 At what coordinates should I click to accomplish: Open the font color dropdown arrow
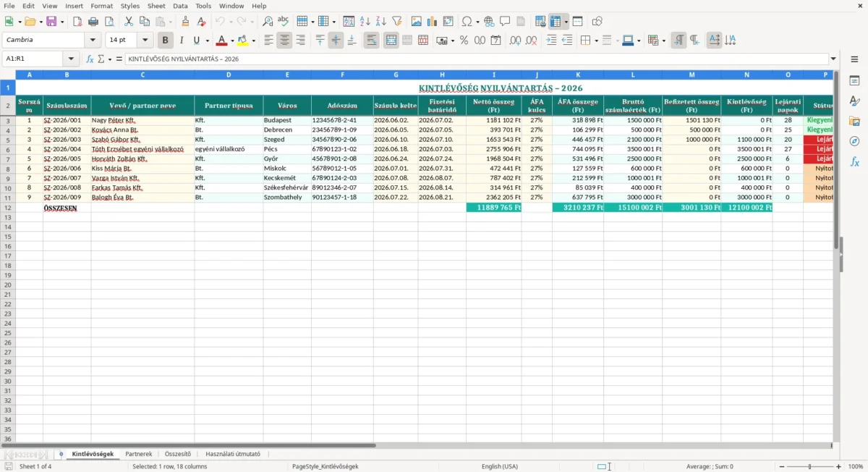(x=232, y=41)
